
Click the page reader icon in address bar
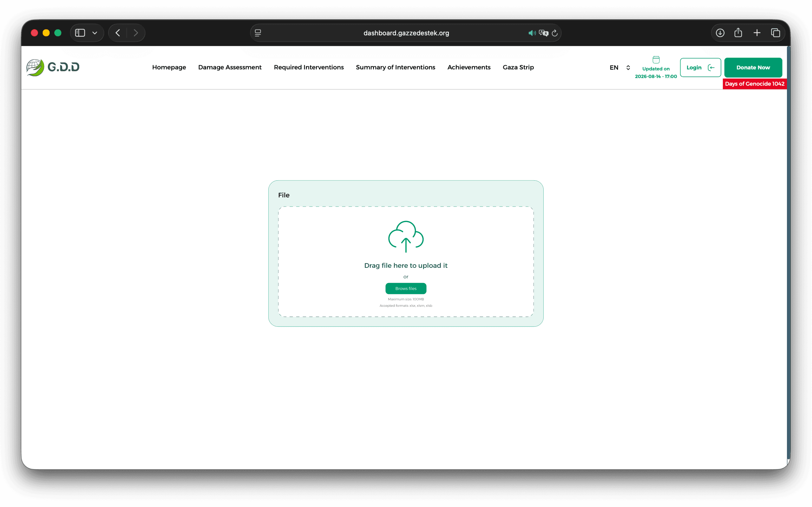(x=258, y=33)
